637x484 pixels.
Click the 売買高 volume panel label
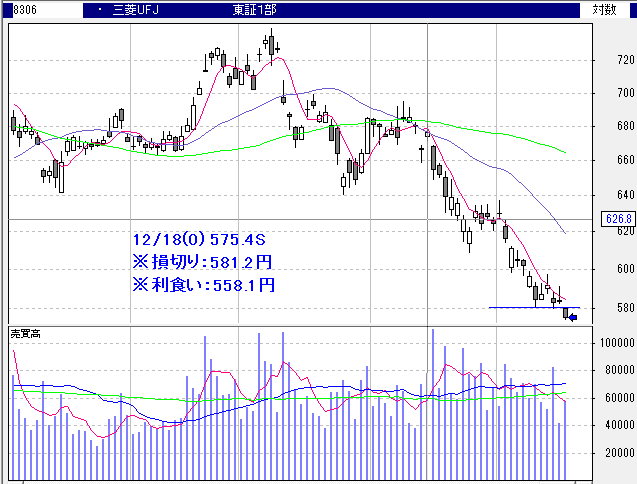(x=24, y=331)
